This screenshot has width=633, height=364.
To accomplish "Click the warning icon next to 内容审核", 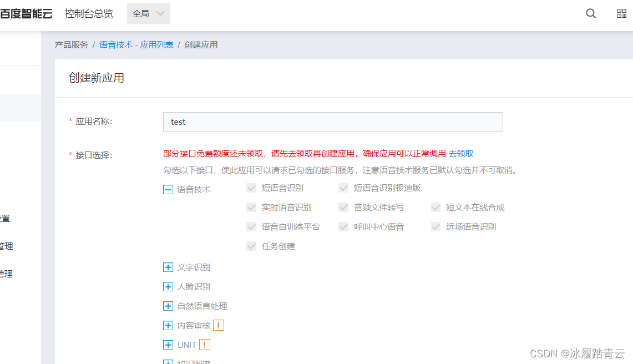I will pyautogui.click(x=218, y=325).
